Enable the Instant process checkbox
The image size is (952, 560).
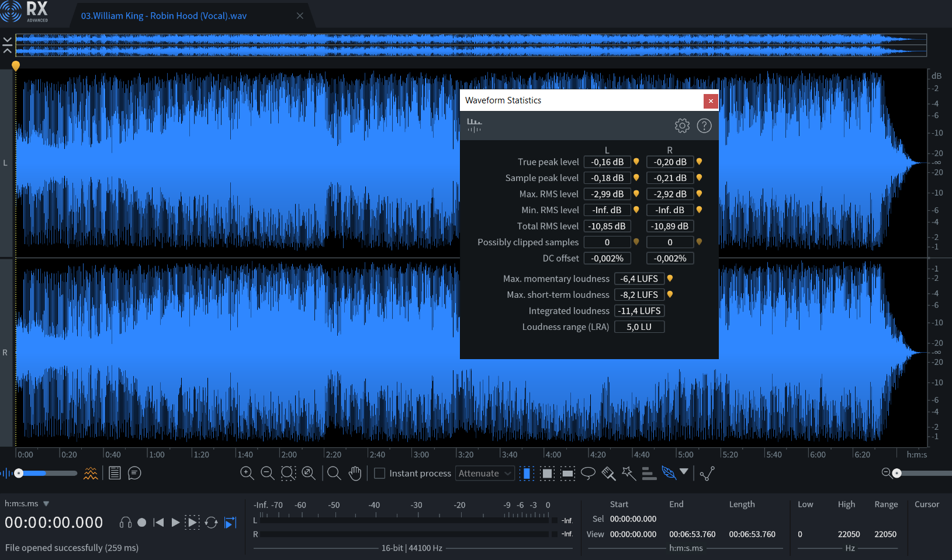380,473
